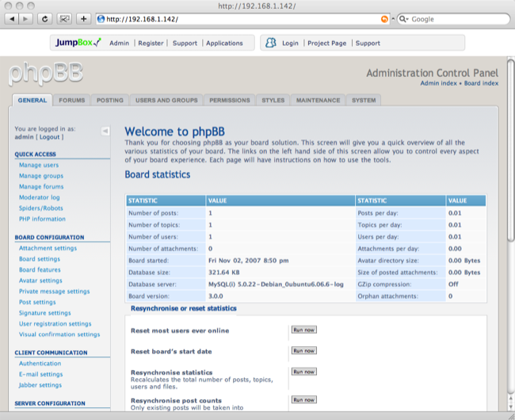Open the PHP information link
Image resolution: width=515 pixels, height=420 pixels.
[x=42, y=219]
